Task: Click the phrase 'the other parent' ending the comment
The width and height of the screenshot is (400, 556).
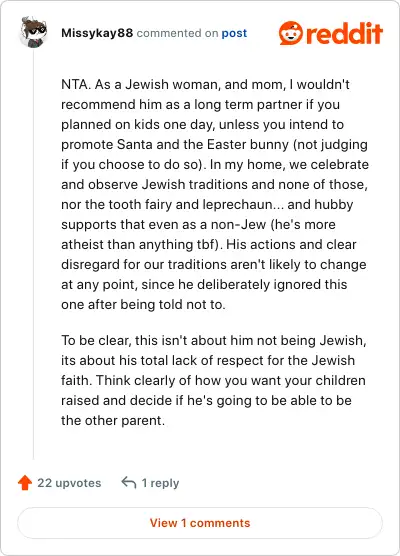Action: [x=112, y=421]
